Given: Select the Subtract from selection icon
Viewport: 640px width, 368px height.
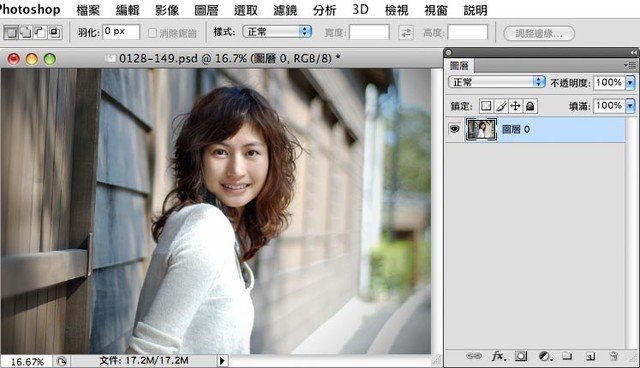Looking at the screenshot, I should [x=40, y=32].
